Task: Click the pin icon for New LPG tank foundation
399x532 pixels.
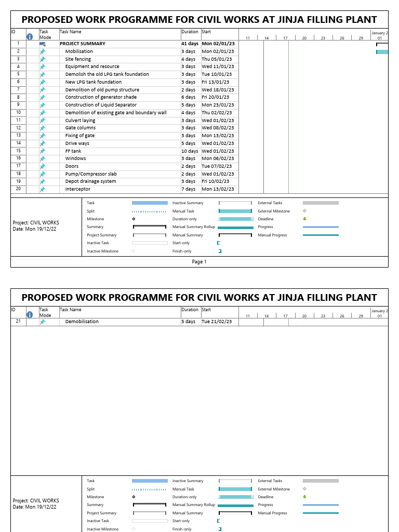Action: tap(43, 82)
